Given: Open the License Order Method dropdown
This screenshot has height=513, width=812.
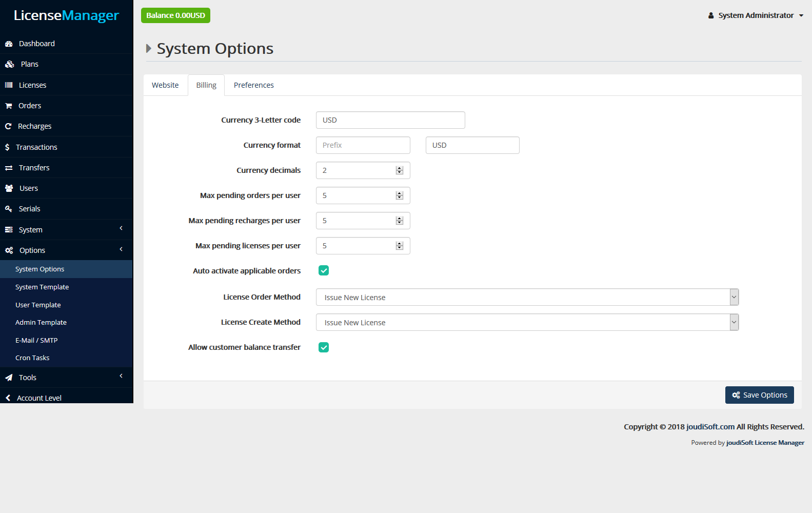Looking at the screenshot, I should [x=527, y=297].
